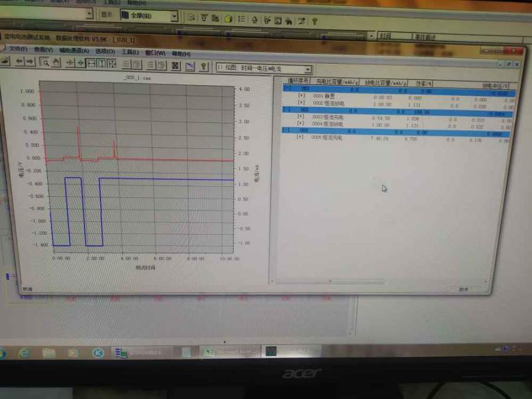Click the list icon in background toolbar
This screenshot has height=399, width=532.
pyautogui.click(x=241, y=19)
